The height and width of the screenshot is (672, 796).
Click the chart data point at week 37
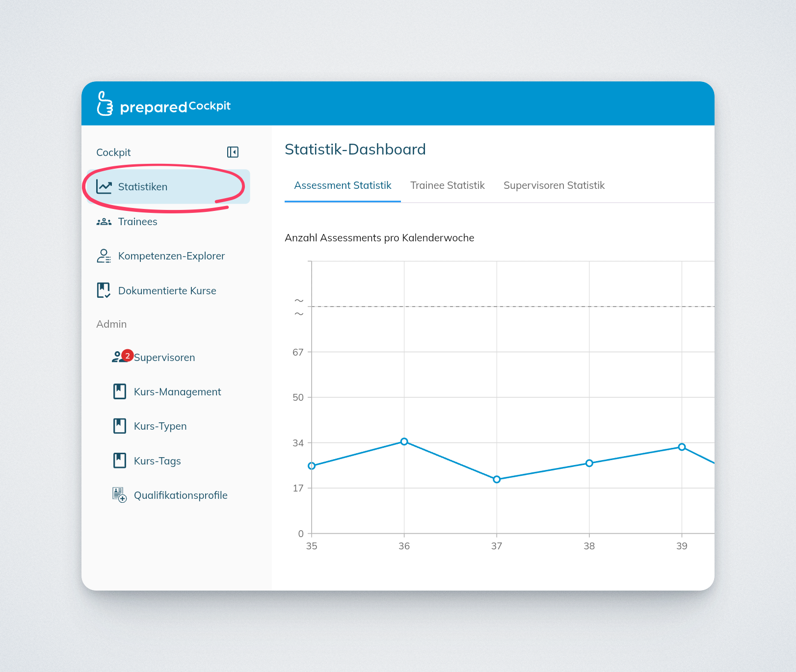pos(497,479)
